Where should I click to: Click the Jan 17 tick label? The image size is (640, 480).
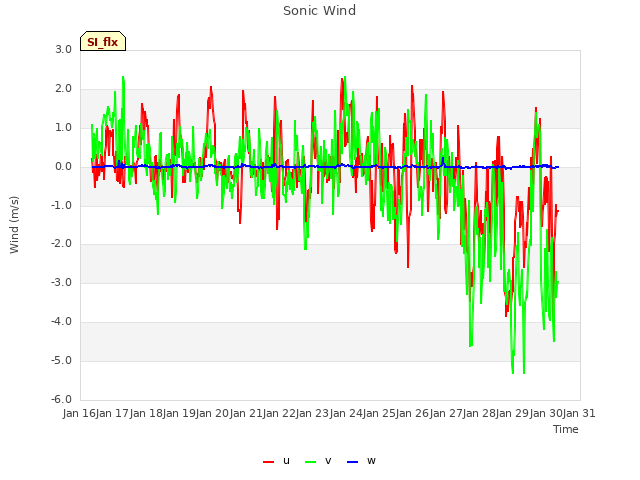pyautogui.click(x=113, y=413)
